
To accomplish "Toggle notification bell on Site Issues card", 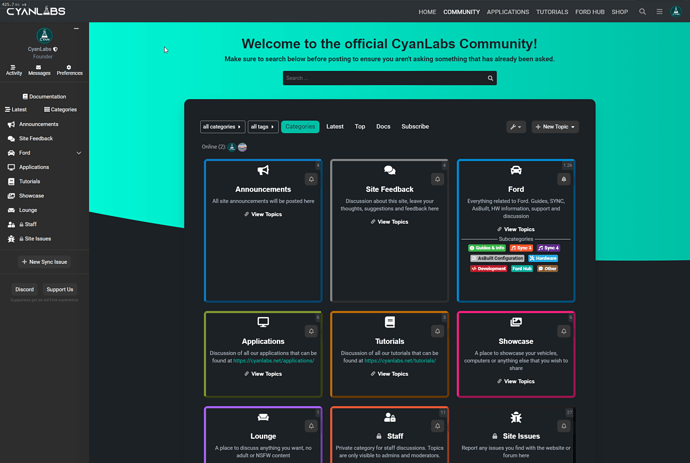I will click(x=564, y=426).
